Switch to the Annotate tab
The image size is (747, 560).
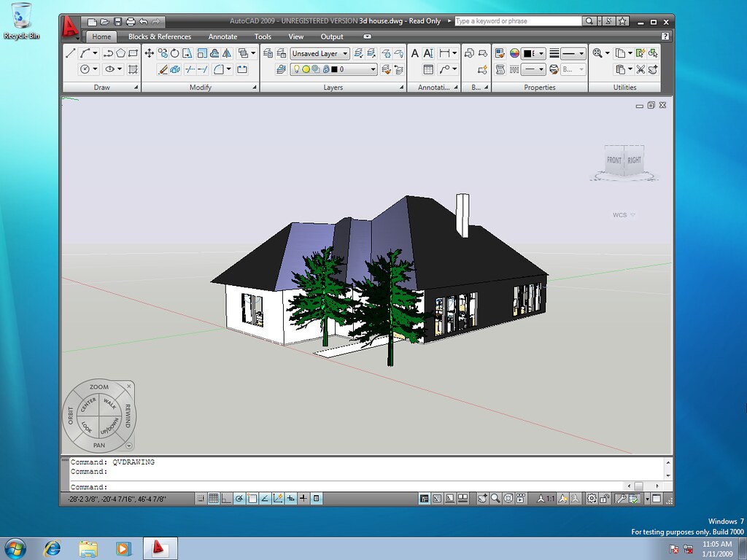[x=222, y=36]
